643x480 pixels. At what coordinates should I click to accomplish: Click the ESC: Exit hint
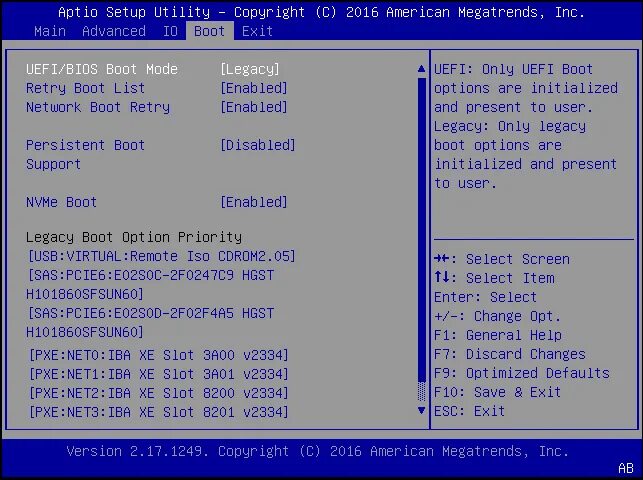tap(470, 411)
